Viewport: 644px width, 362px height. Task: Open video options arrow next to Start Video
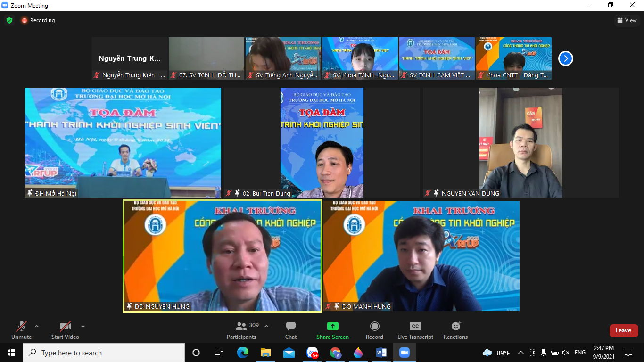tap(83, 326)
